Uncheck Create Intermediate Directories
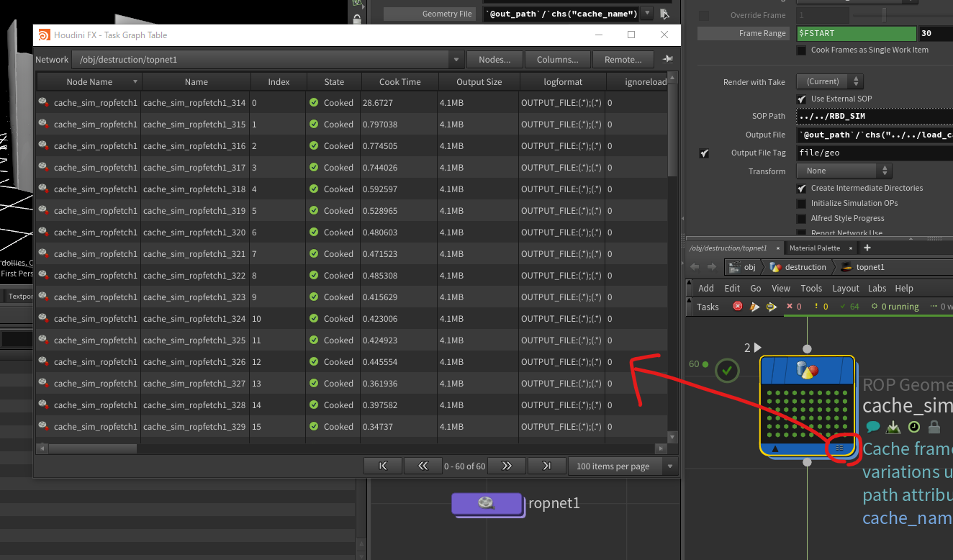The height and width of the screenshot is (560, 953). [x=801, y=189]
